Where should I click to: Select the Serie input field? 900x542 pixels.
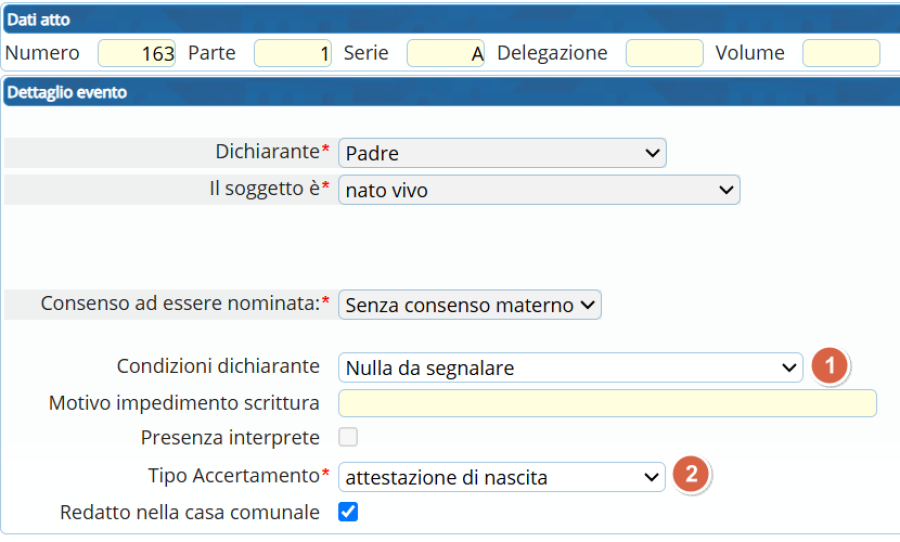pyautogui.click(x=445, y=53)
